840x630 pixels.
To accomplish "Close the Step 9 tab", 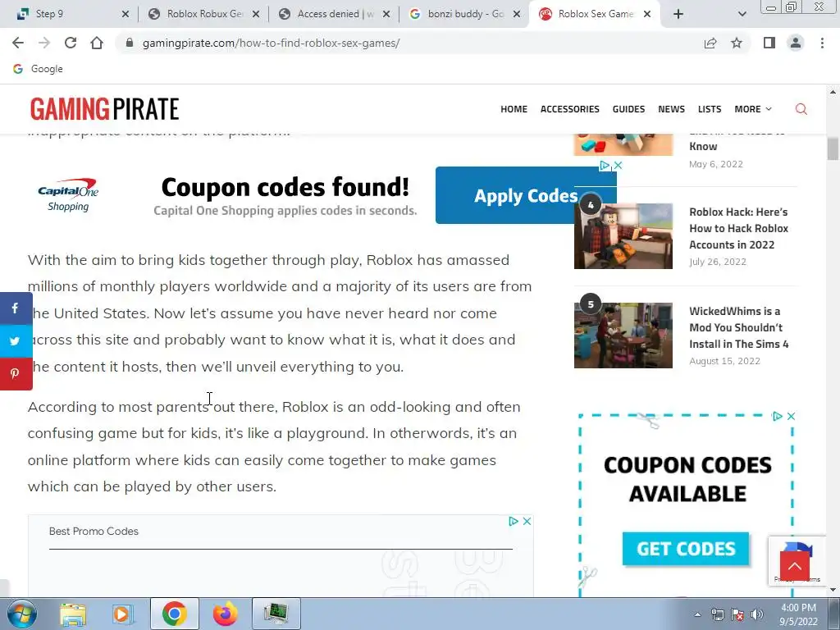I will pos(126,14).
